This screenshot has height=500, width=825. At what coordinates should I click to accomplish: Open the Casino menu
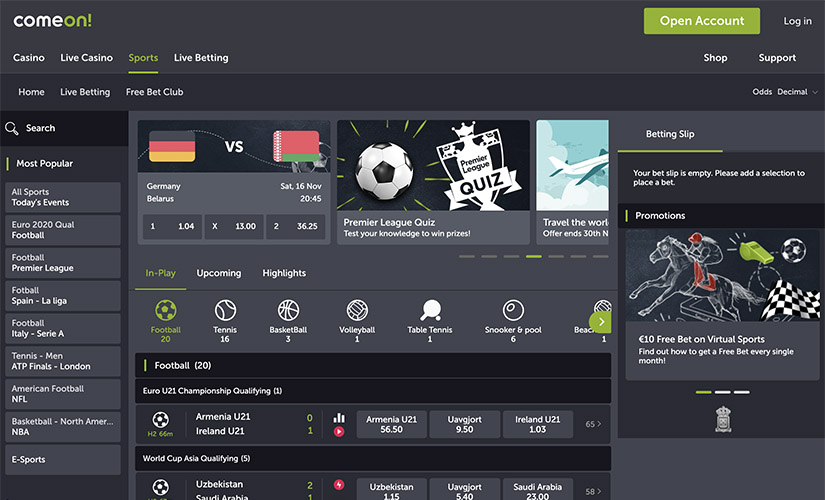point(28,57)
